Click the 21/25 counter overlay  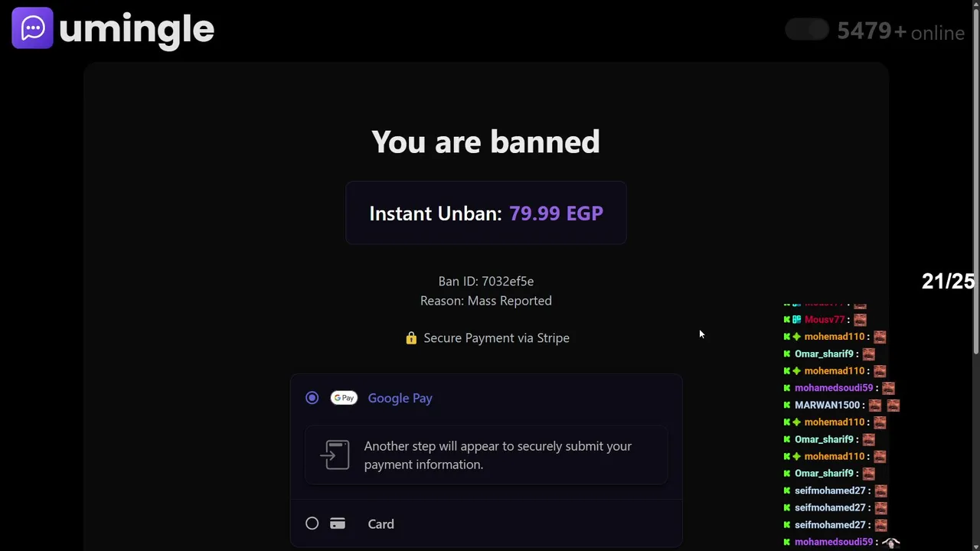point(948,282)
